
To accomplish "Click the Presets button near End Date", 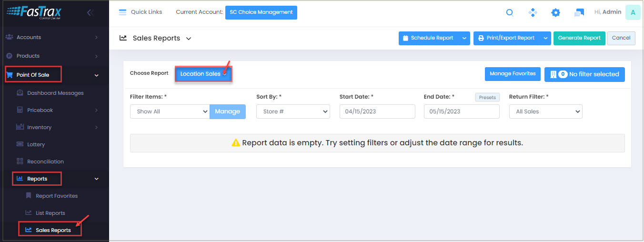I will point(487,97).
